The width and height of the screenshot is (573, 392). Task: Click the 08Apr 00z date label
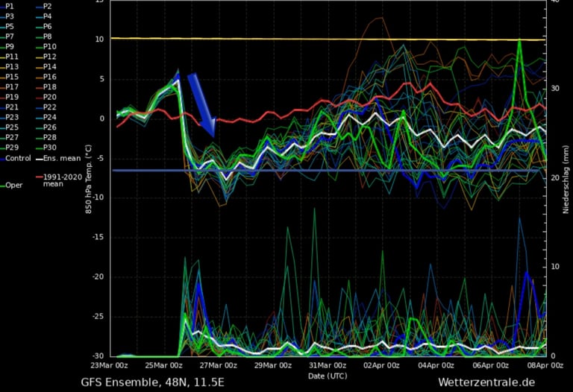545,365
